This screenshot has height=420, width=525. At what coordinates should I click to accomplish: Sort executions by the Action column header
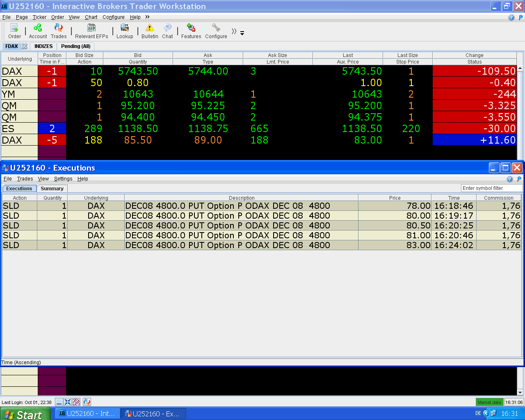20,198
